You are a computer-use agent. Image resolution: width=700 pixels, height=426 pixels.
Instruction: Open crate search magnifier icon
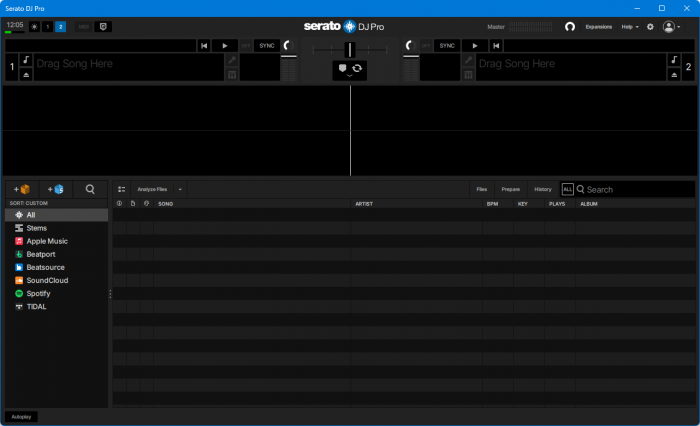90,189
